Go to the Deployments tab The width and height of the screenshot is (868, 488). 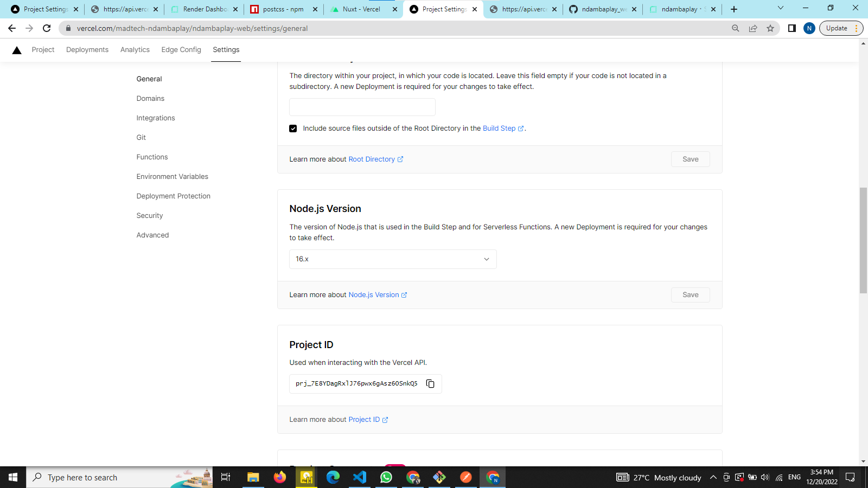click(x=87, y=50)
